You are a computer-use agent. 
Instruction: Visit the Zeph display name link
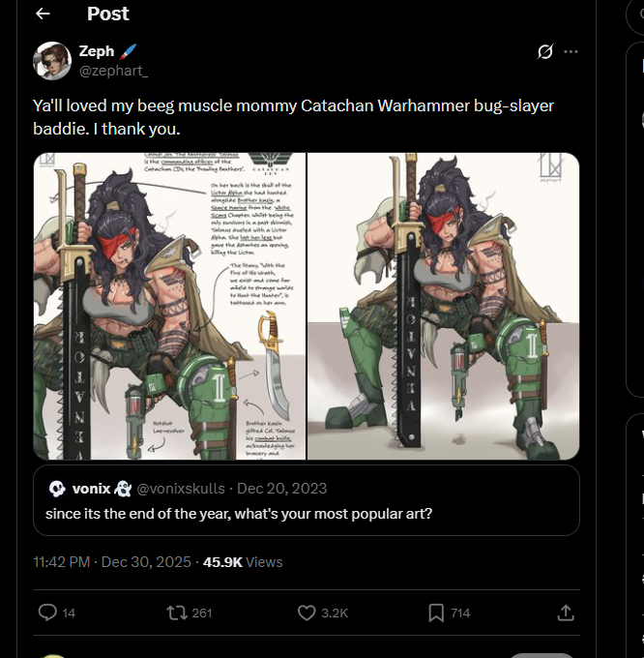tap(97, 51)
